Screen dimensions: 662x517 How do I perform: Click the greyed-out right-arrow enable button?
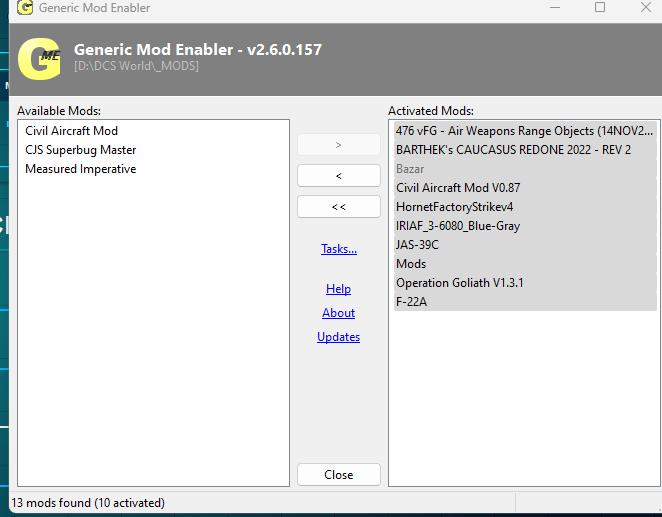(x=339, y=145)
